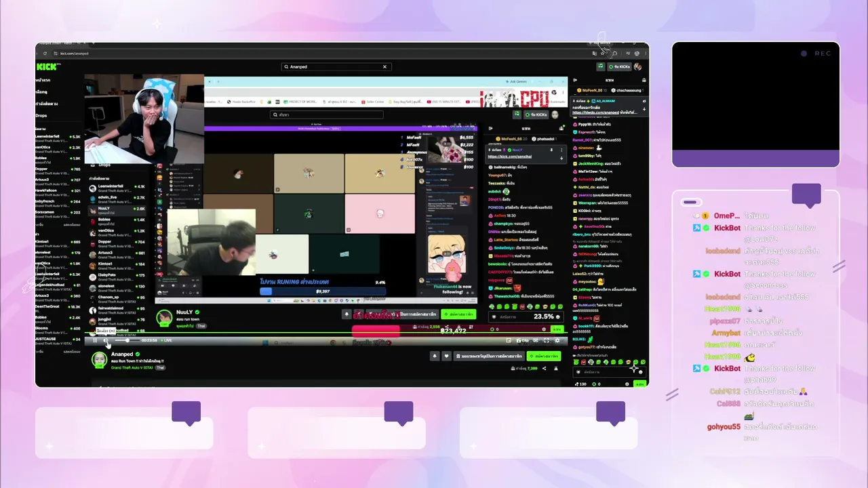Viewport: 868px width, 488px height.
Task: Open HawkFallcon channel in sidebar
Action: point(58,192)
